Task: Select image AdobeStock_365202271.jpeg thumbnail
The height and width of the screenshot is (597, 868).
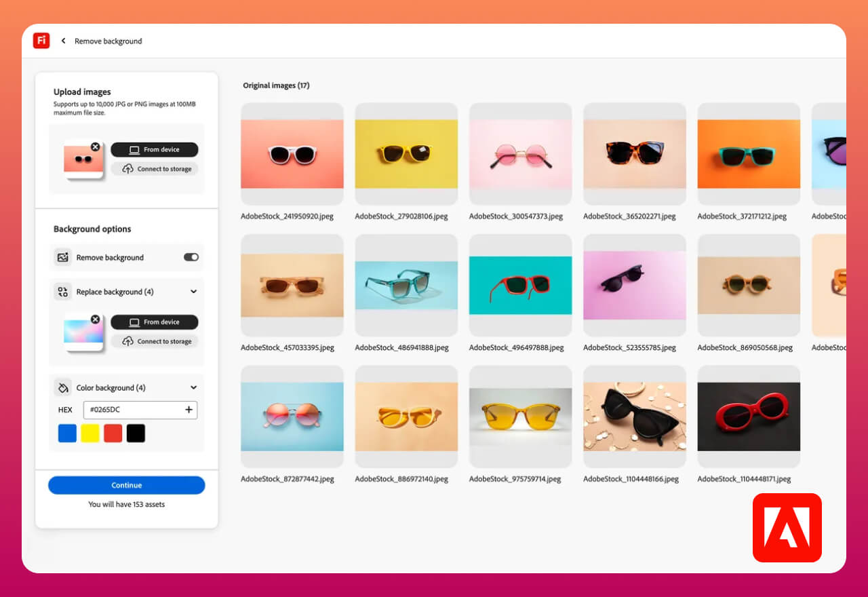Action: click(x=635, y=154)
